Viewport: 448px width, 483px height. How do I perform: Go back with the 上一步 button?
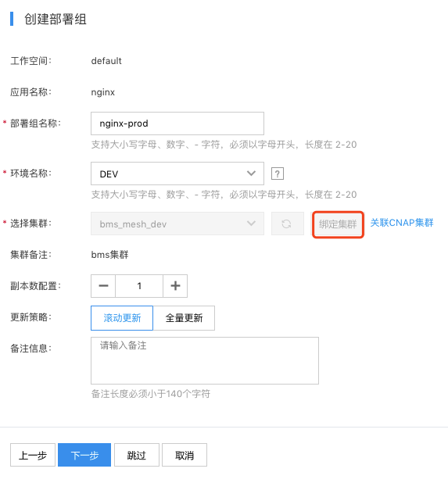33,455
